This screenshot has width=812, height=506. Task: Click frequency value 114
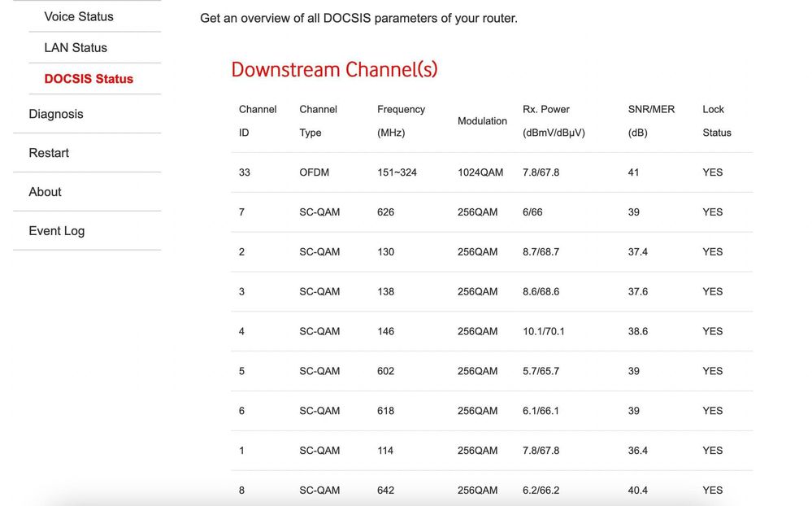(384, 451)
